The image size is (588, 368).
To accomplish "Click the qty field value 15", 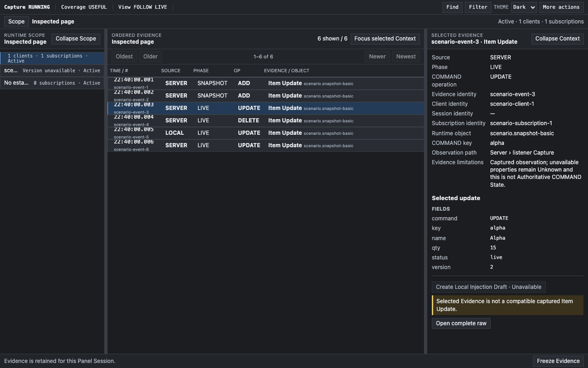I will point(492,248).
